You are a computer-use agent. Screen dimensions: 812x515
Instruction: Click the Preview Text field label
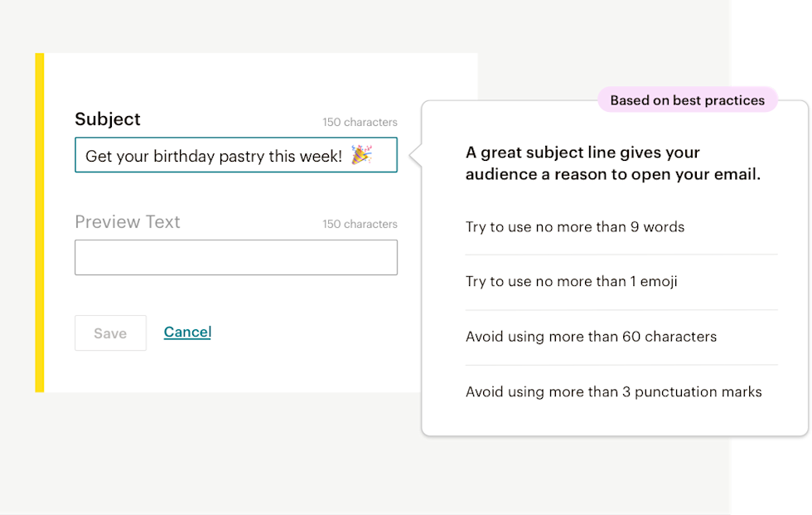pyautogui.click(x=128, y=222)
